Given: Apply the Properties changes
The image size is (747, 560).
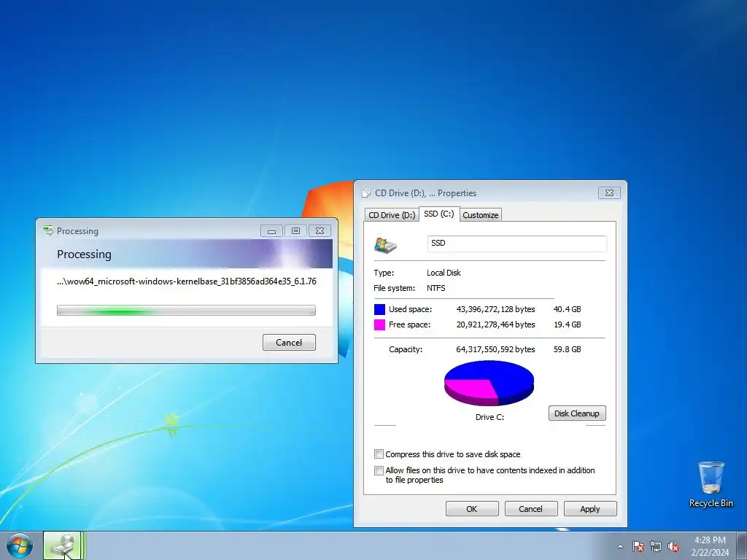Looking at the screenshot, I should click(589, 508).
